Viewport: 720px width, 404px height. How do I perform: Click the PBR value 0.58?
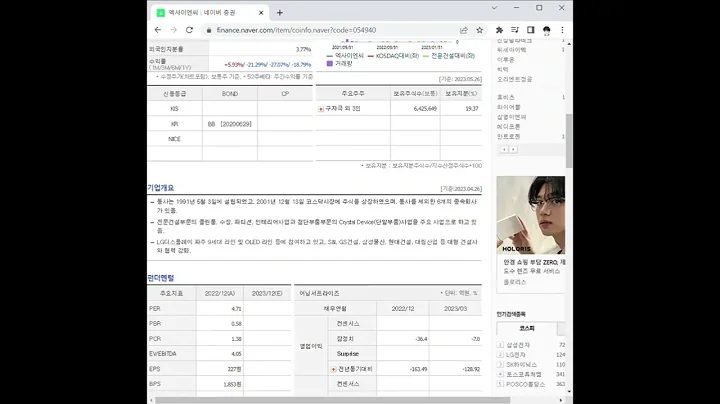(x=236, y=324)
